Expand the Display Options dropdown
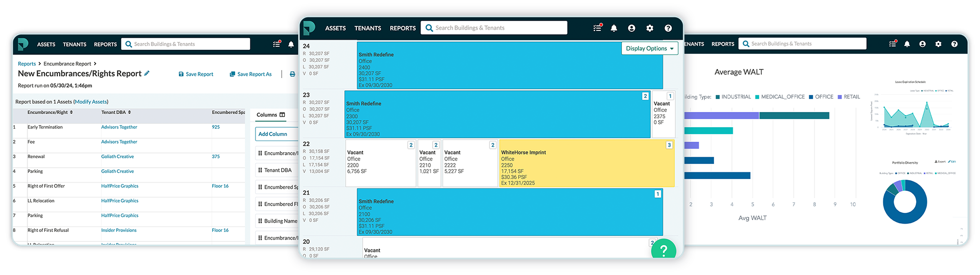 [x=649, y=48]
